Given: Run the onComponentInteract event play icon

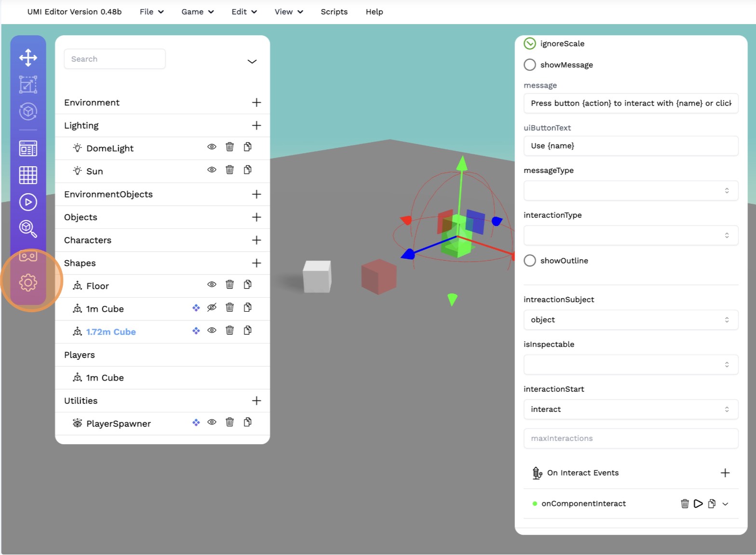Looking at the screenshot, I should 698,504.
